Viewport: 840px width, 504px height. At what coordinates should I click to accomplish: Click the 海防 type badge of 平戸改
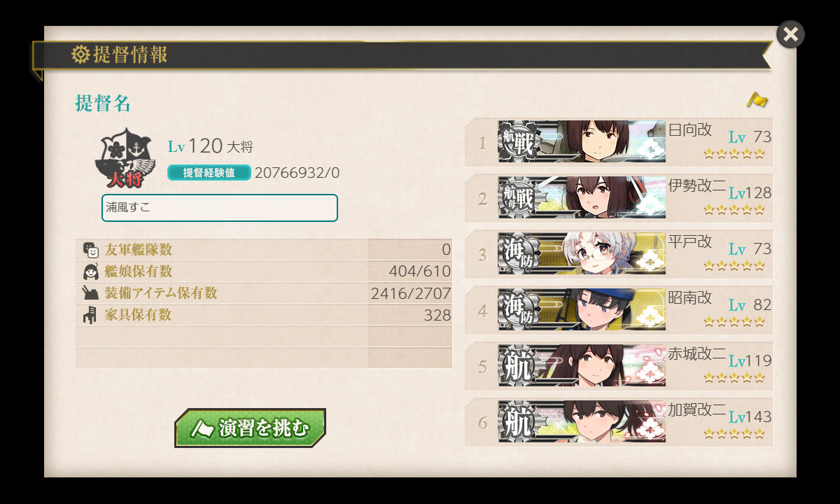(518, 254)
